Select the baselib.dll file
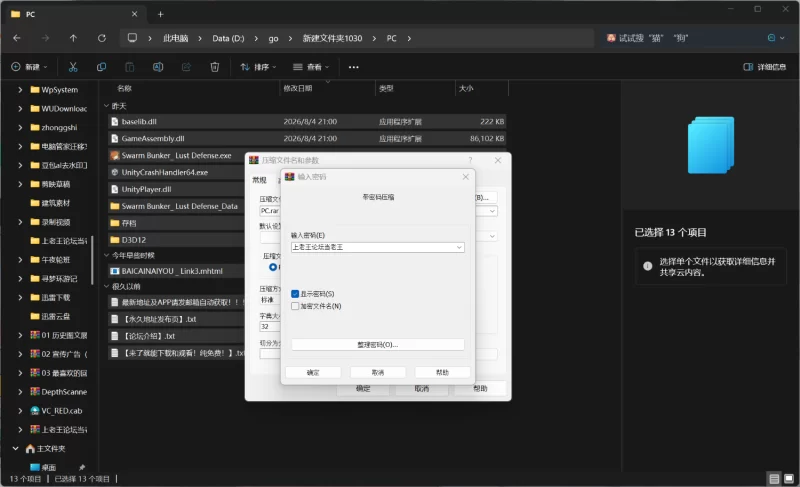The width and height of the screenshot is (800, 487). 307,121
